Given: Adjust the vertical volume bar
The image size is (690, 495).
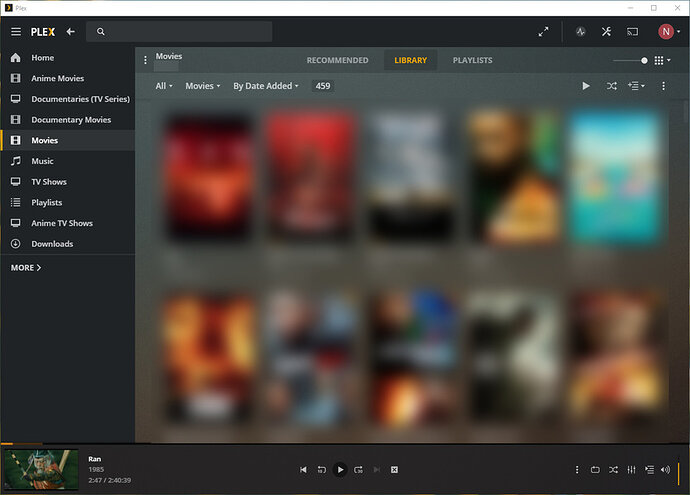Looking at the screenshot, I should click(679, 473).
